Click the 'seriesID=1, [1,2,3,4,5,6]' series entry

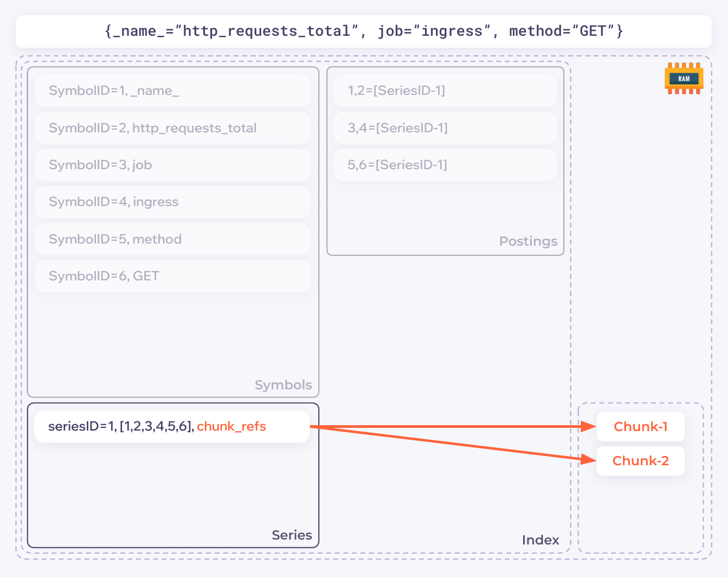pos(172,426)
